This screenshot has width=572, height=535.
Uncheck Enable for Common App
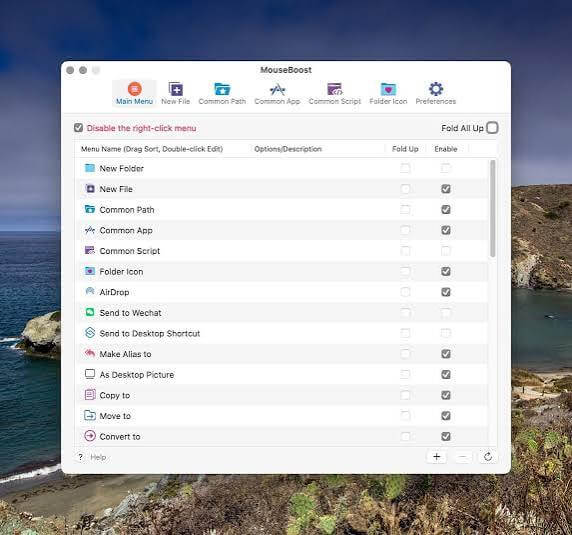tap(445, 230)
